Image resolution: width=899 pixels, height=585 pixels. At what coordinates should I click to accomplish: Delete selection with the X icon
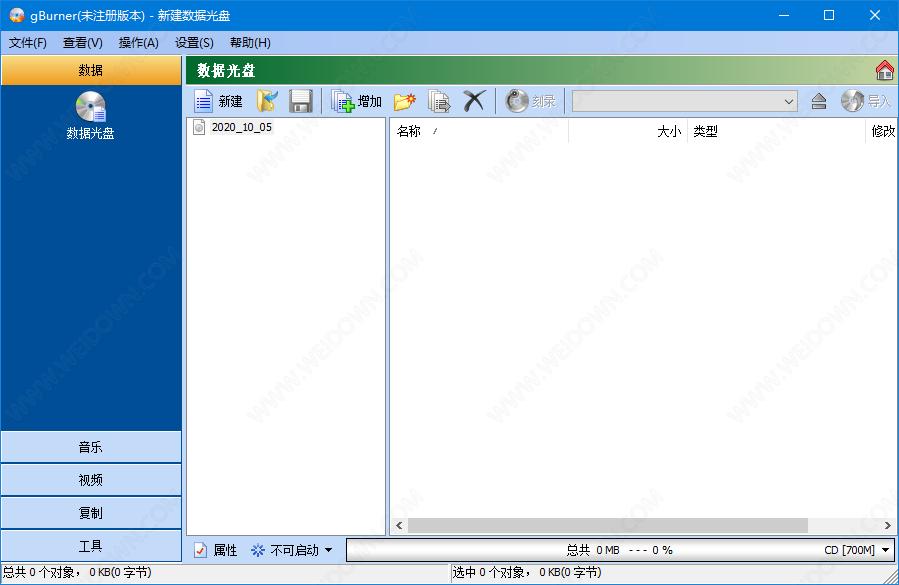[x=474, y=102]
